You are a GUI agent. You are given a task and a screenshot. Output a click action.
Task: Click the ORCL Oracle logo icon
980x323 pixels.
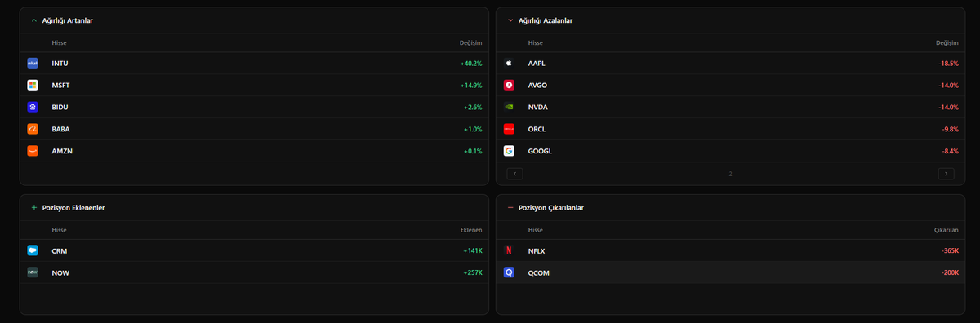tap(509, 129)
